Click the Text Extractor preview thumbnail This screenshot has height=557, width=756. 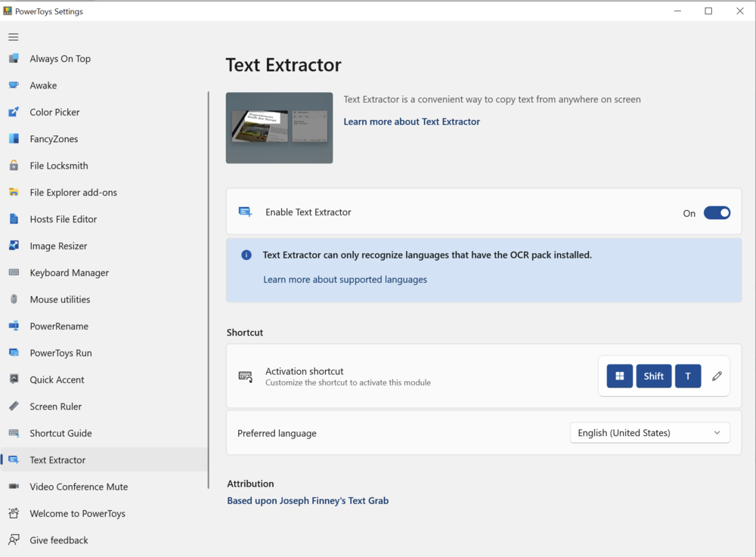coord(279,128)
